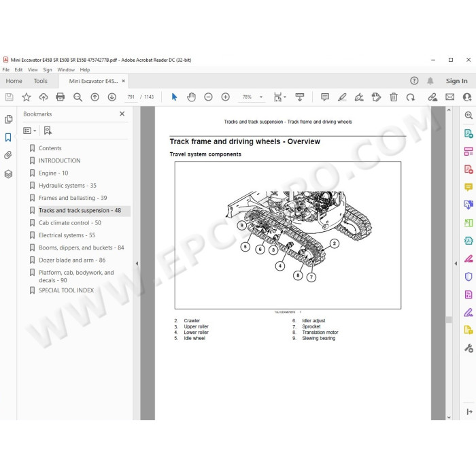Open the zoom percentage dropdown
The height and width of the screenshot is (476, 476).
click(261, 97)
